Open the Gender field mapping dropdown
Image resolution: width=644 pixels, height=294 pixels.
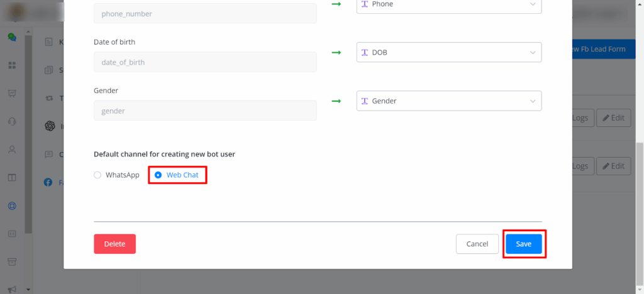click(x=448, y=101)
